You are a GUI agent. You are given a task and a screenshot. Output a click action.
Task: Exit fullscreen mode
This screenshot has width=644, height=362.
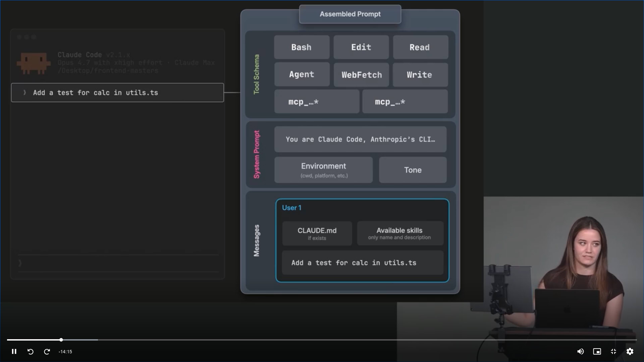click(x=613, y=352)
